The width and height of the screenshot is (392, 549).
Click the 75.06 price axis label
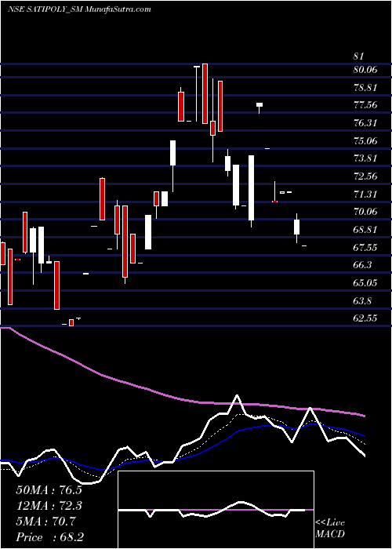pos(365,140)
